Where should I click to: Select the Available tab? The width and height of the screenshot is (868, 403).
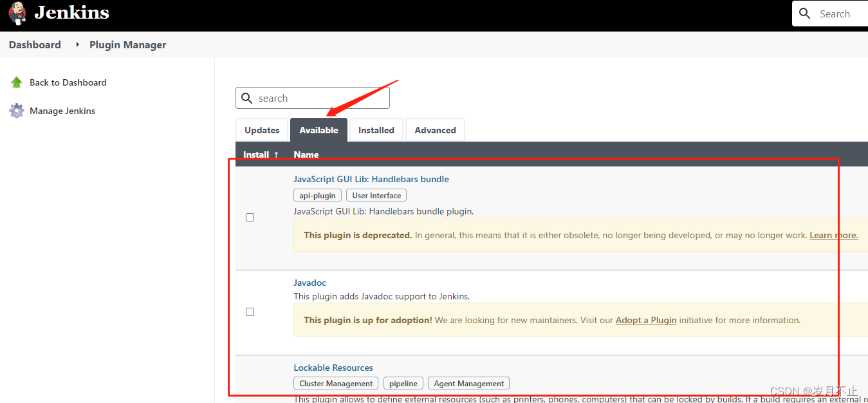click(x=319, y=130)
